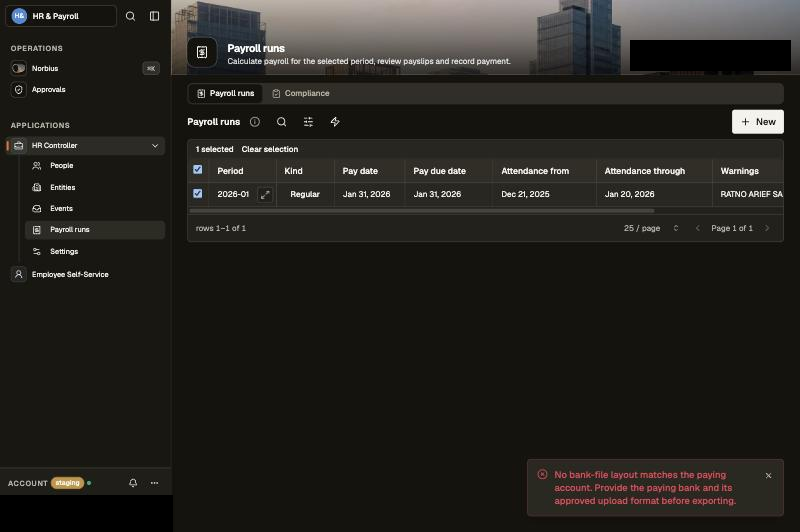Click the Norbius toggle-style icon
Screen dimensions: 800x532
coord(19,68)
